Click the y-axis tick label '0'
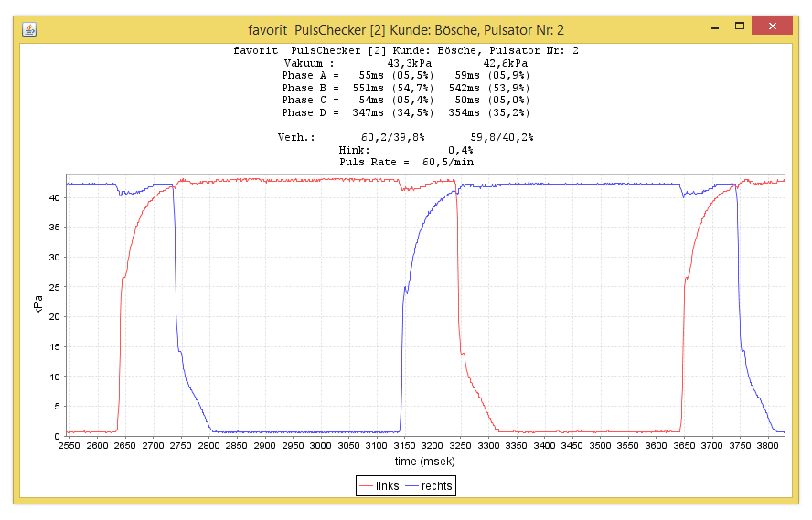The image size is (812, 520). click(x=57, y=436)
